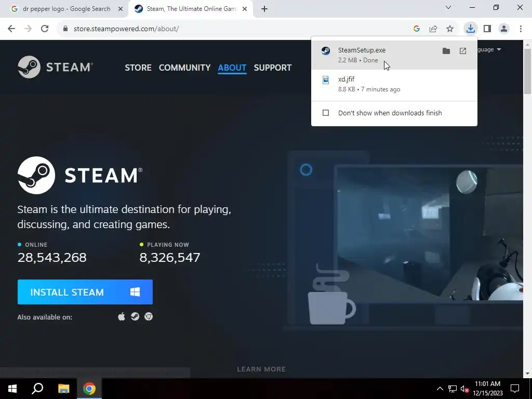The image size is (532, 399).
Task: Share this page via the share icon
Action: tap(433, 29)
